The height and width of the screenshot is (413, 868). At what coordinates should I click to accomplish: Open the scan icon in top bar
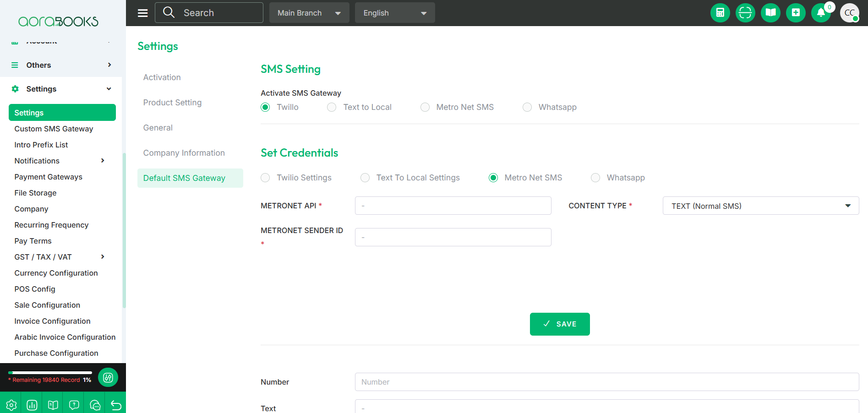tap(745, 13)
